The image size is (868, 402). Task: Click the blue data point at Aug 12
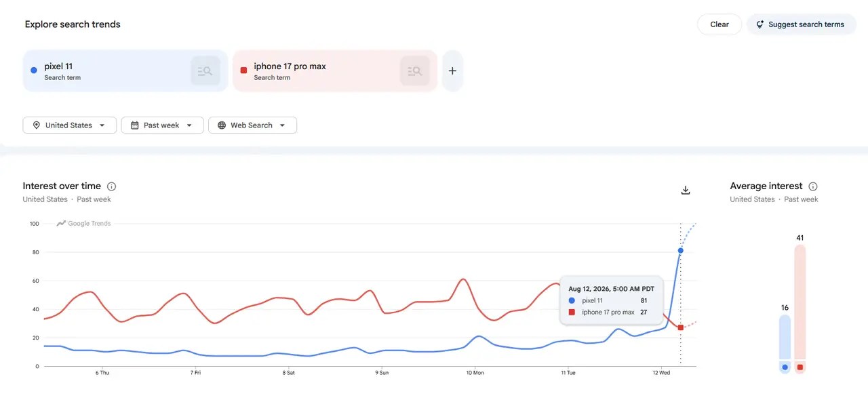point(681,251)
